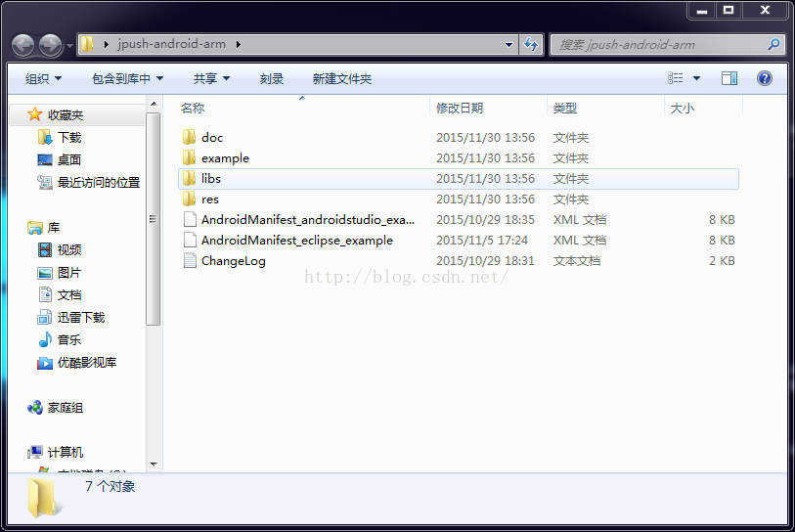Open the 组织 menu
The width and height of the screenshot is (795, 532).
click(x=44, y=78)
